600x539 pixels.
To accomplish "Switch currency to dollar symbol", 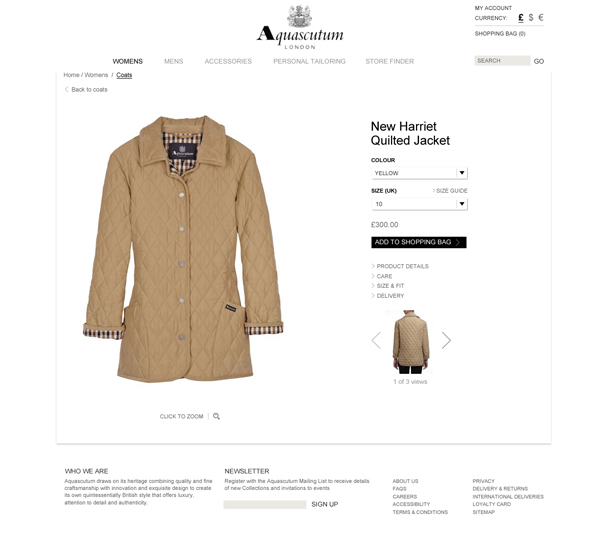I will [x=531, y=18].
